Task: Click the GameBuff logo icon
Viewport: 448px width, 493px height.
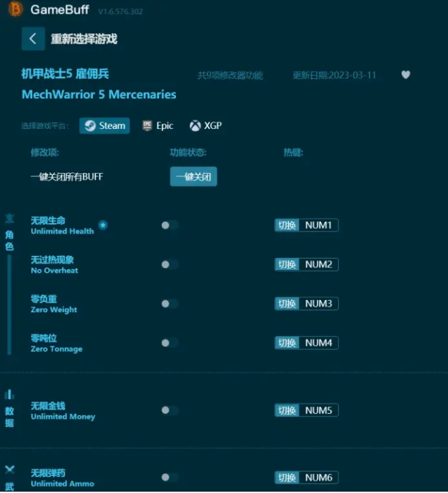Action: pyautogui.click(x=15, y=9)
